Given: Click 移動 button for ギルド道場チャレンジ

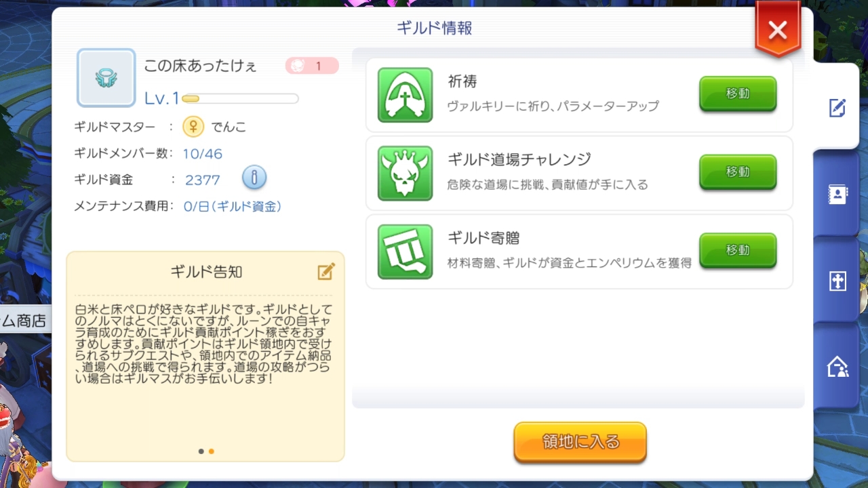Looking at the screenshot, I should 738,172.
